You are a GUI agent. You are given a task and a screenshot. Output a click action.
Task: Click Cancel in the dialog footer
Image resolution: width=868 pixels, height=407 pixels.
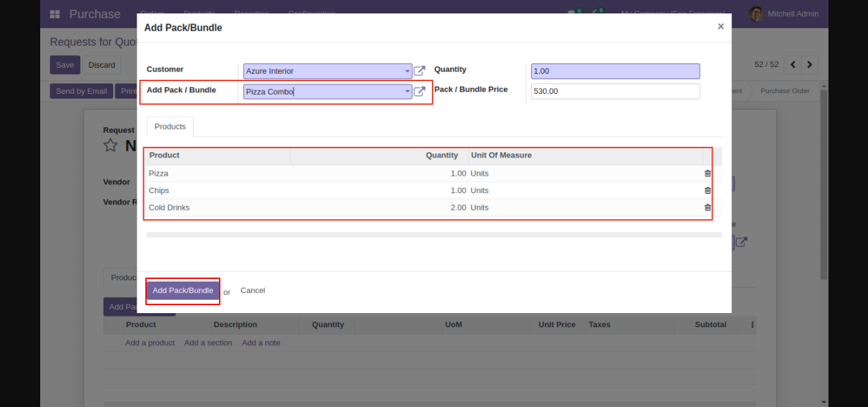click(x=252, y=291)
